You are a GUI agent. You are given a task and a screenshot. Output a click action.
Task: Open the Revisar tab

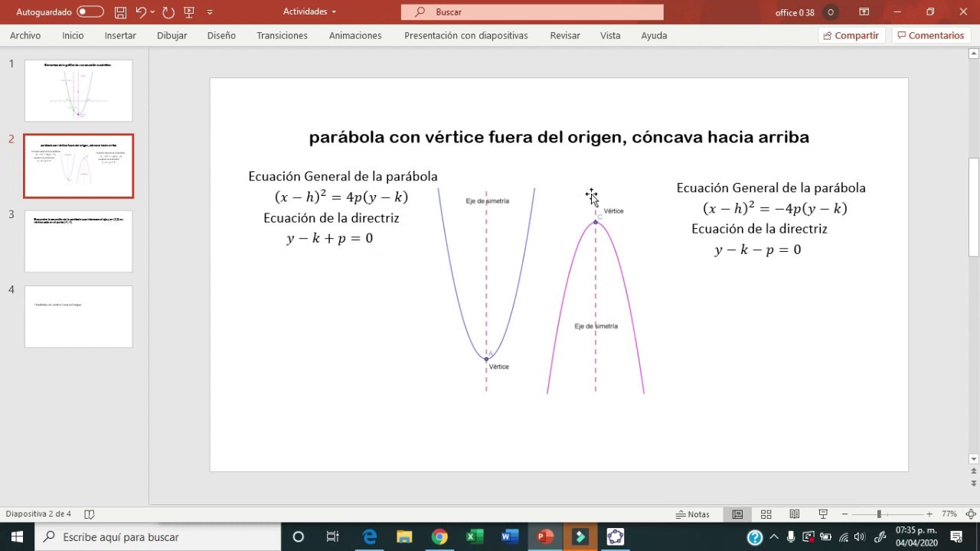pyautogui.click(x=565, y=35)
